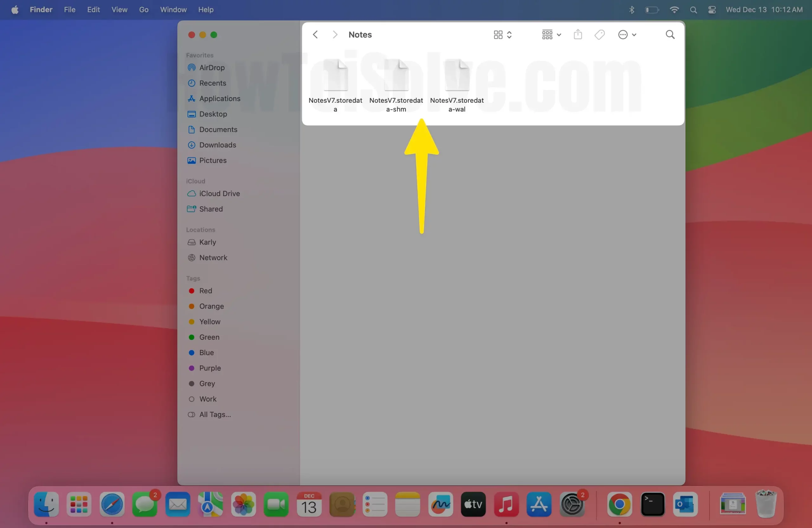Open Notes app from the Dock
The image size is (812, 528).
click(407, 504)
